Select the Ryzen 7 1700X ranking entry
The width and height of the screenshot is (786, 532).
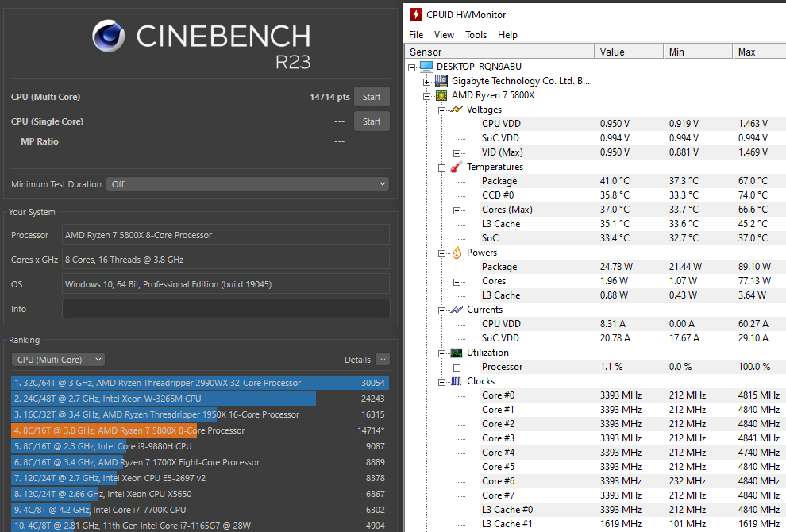(x=200, y=462)
